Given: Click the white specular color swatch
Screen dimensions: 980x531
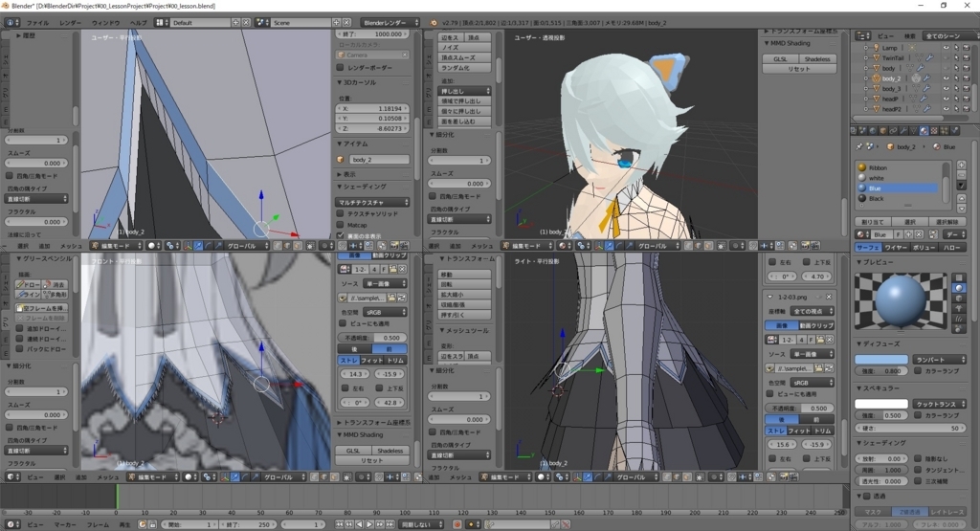Looking at the screenshot, I should (x=881, y=404).
